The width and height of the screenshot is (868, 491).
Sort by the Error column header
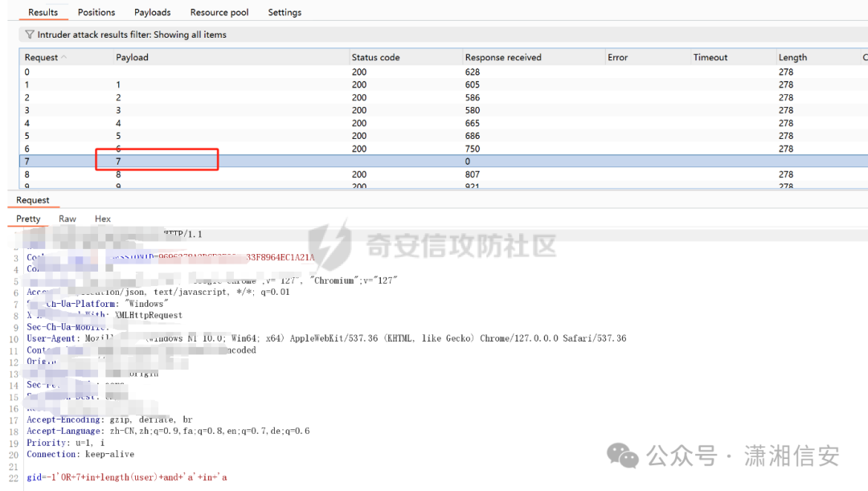tap(647, 57)
